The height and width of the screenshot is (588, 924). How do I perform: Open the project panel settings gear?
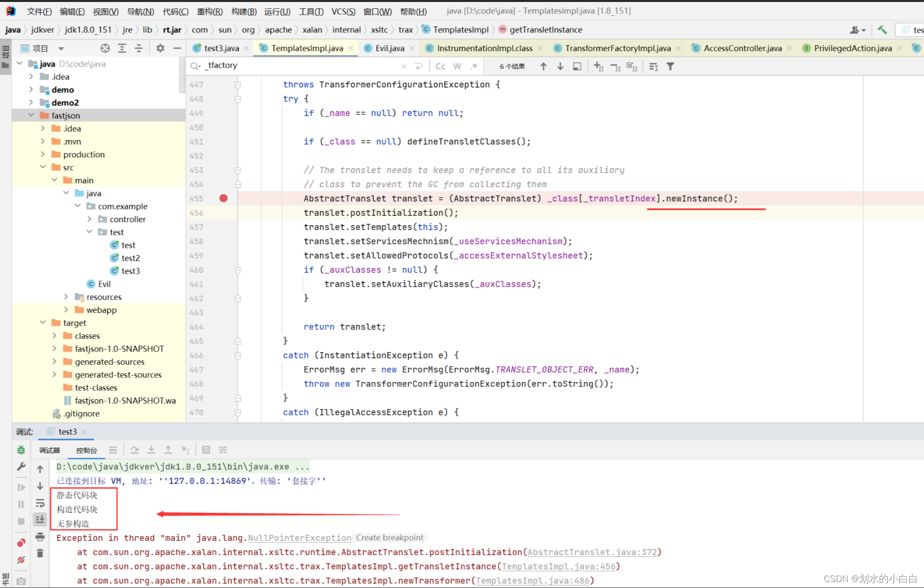(160, 48)
